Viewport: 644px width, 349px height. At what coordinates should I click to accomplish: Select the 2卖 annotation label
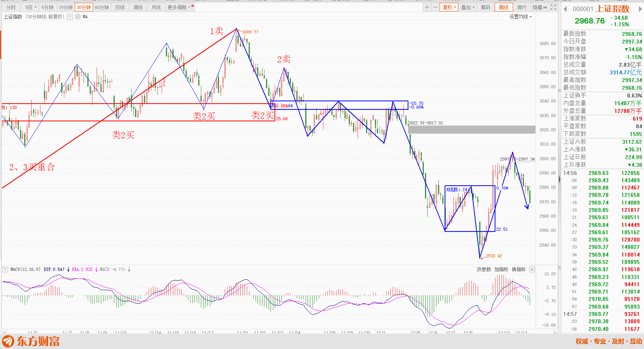284,59
